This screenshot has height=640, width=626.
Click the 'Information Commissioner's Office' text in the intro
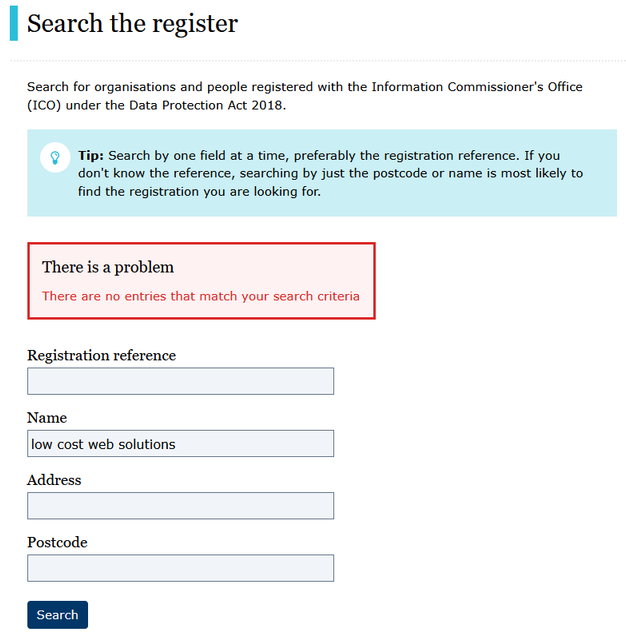[x=477, y=87]
